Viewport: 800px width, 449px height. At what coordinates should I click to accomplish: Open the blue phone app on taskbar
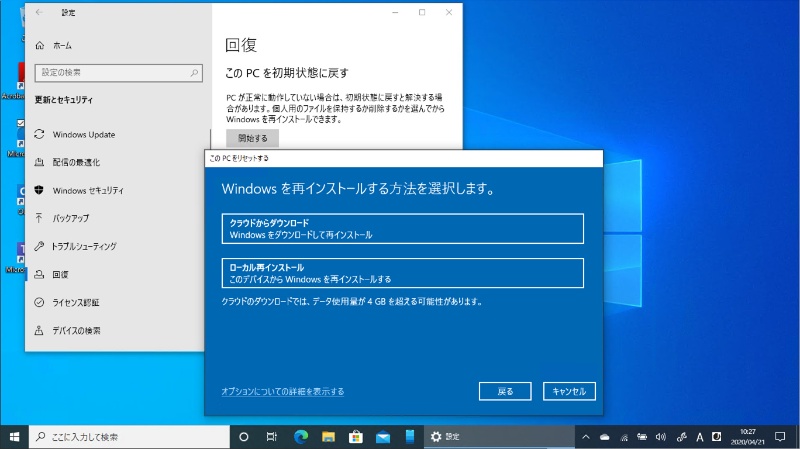pos(410,437)
